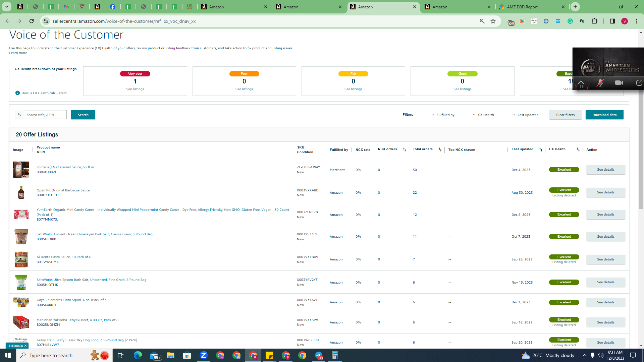This screenshot has height=362, width=644.
Task: Sort listings by NCX orders
Action: 405,149
